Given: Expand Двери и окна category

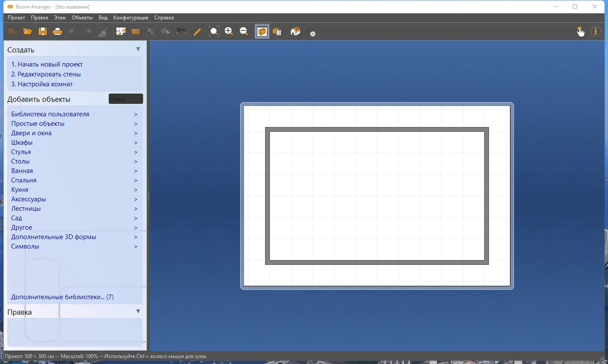Looking at the screenshot, I should tap(74, 133).
